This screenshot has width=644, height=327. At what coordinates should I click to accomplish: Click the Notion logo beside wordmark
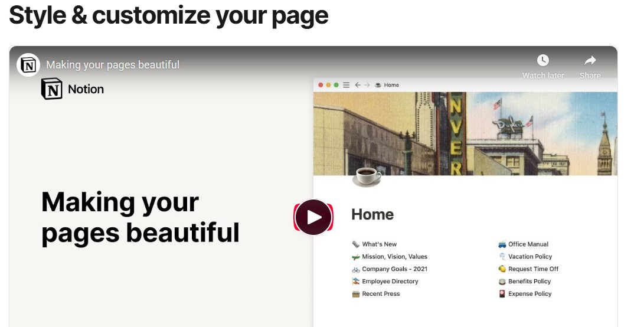pyautogui.click(x=51, y=89)
